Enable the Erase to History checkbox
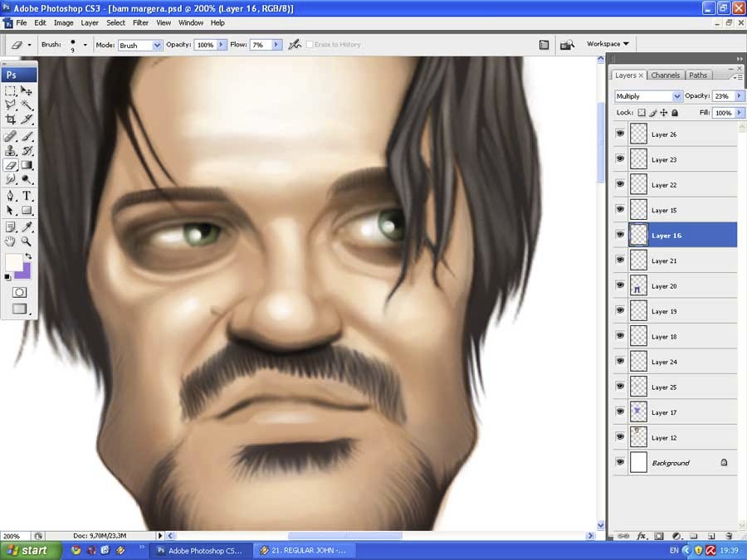The height and width of the screenshot is (560, 747). (x=310, y=45)
